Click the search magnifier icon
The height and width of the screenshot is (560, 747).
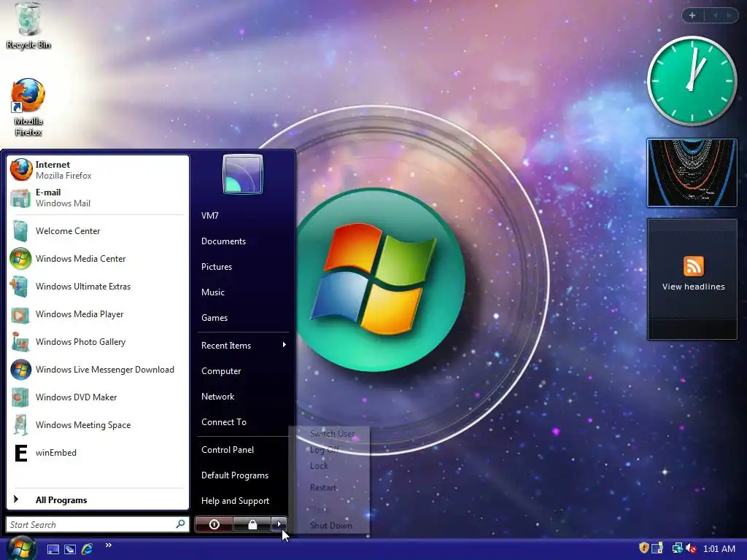click(181, 524)
